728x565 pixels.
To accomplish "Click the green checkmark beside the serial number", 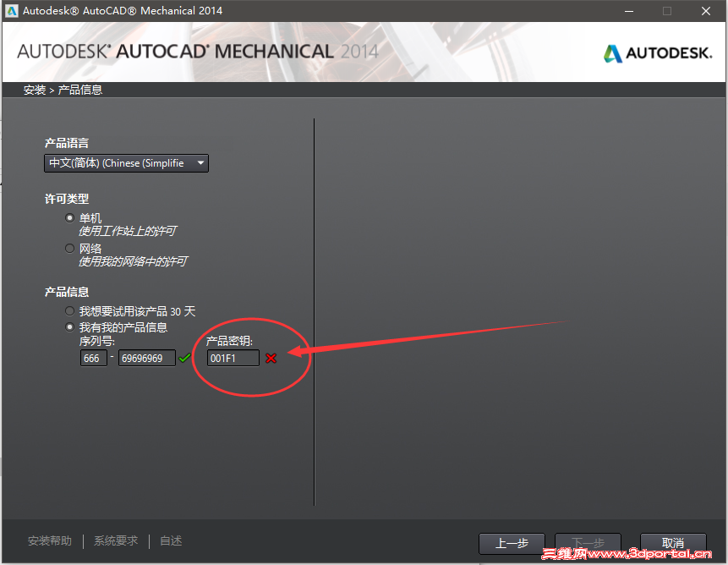I will pos(185,358).
